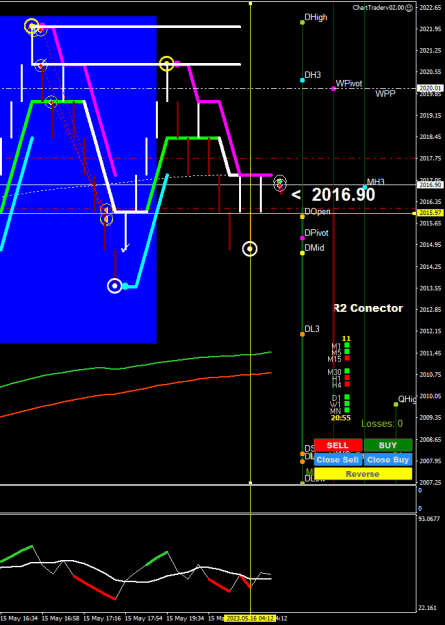Click the white circle marker below DMid
The height and width of the screenshot is (625, 445).
pyautogui.click(x=250, y=249)
